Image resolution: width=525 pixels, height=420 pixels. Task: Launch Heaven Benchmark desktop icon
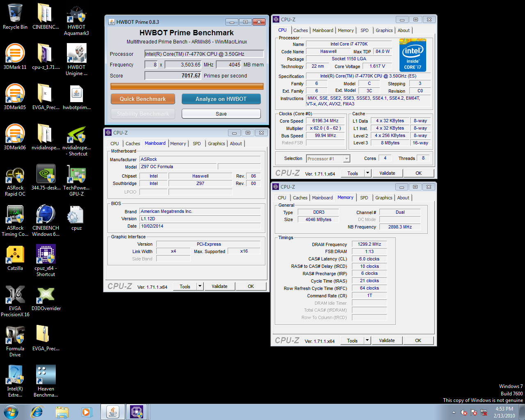(46, 382)
